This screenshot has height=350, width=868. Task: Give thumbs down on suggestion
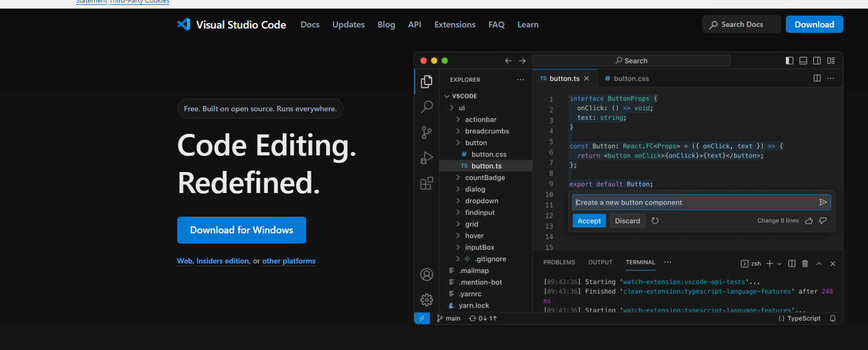click(823, 220)
